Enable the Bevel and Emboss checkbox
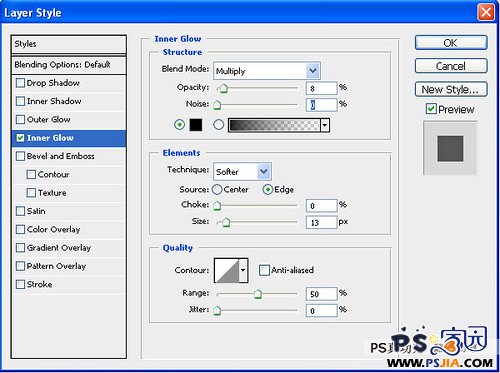 (x=20, y=156)
